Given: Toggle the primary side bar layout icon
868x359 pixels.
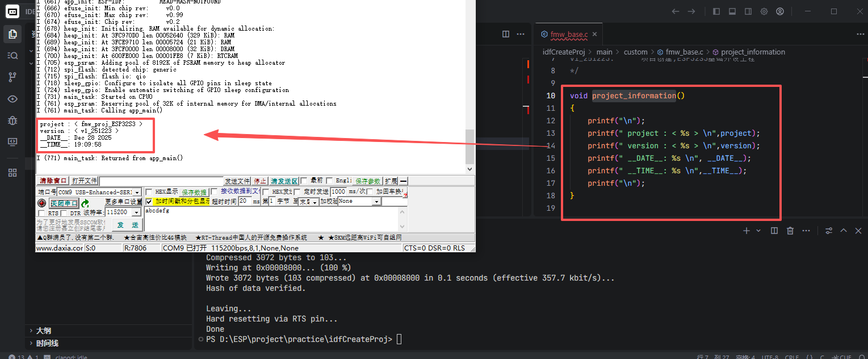Looking at the screenshot, I should point(716,11).
